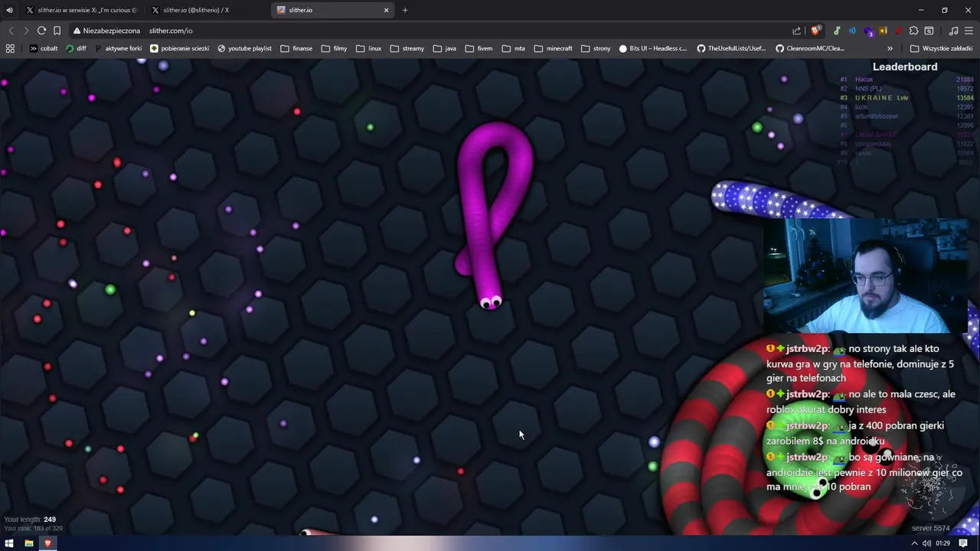Click the webcam overlay of the streamer
Screen dimensions: 980x551
tap(865, 275)
